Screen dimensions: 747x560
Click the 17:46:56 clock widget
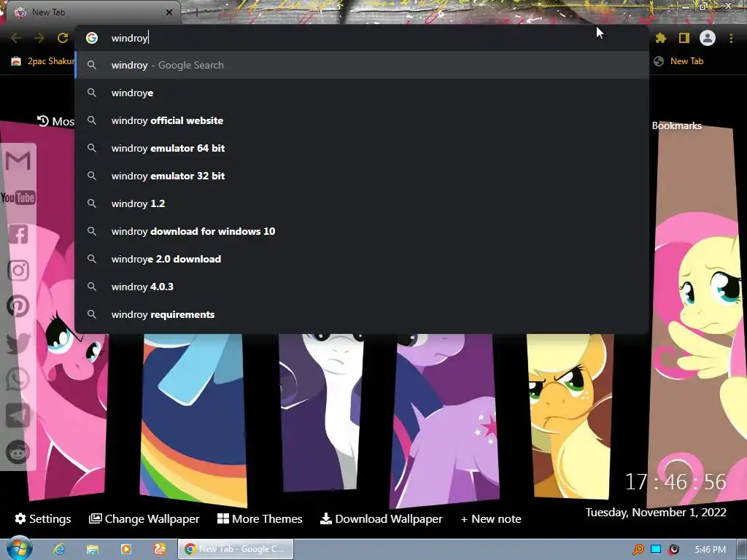pos(676,482)
